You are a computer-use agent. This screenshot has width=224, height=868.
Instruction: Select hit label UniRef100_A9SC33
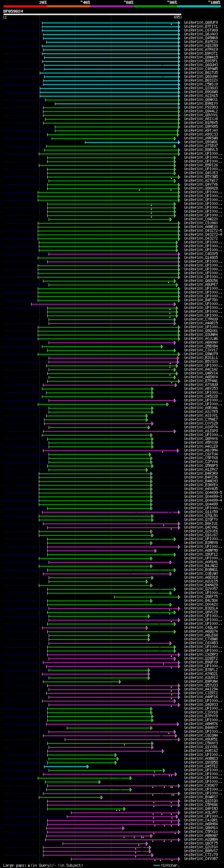coord(201,135)
